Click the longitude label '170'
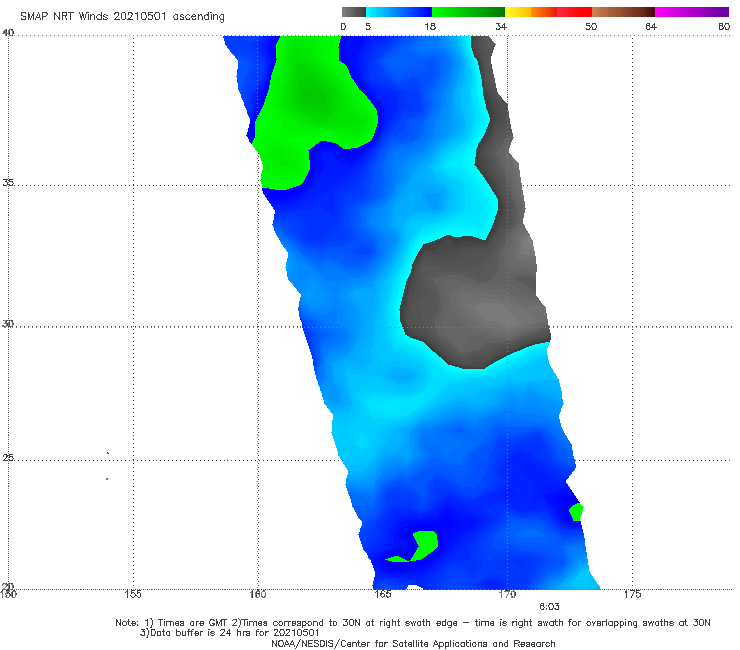The image size is (740, 650). pos(507,594)
